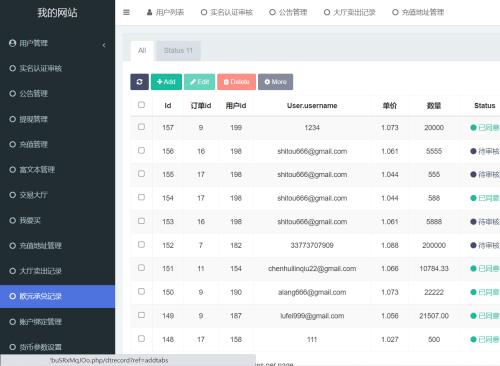This screenshot has width=500, height=366.
Task: Check the checkbox for row Id 151
Action: click(141, 268)
